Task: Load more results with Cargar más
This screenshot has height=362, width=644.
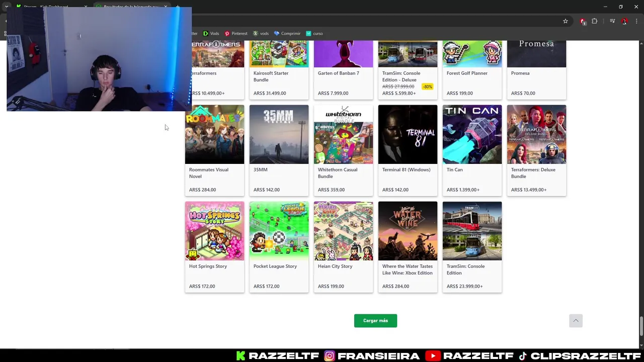Action: (x=375, y=321)
